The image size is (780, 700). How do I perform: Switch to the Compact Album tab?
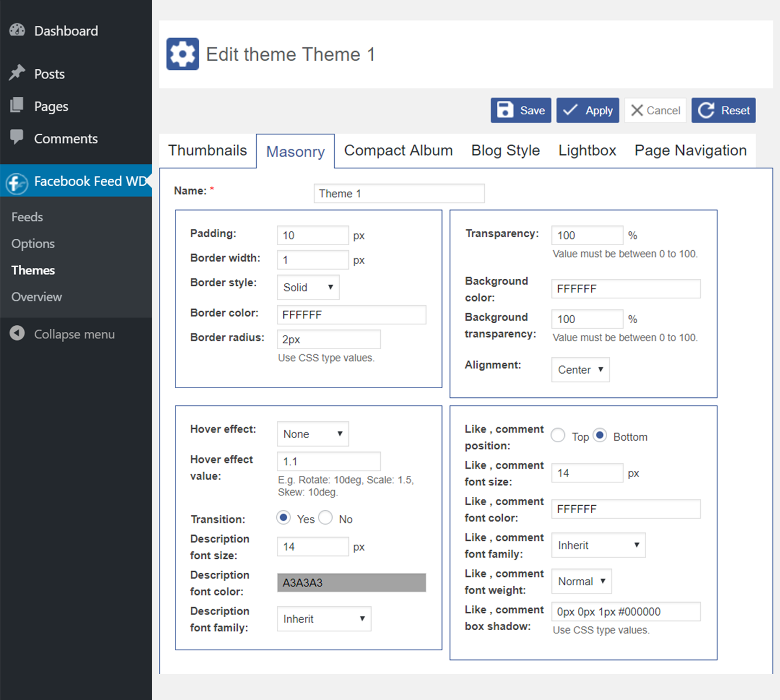[399, 151]
